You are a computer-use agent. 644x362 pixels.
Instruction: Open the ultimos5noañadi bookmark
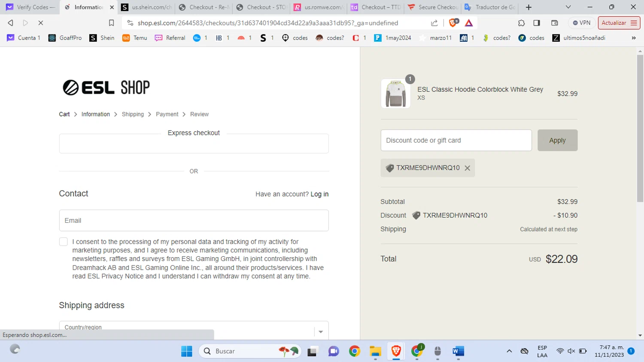coord(579,38)
